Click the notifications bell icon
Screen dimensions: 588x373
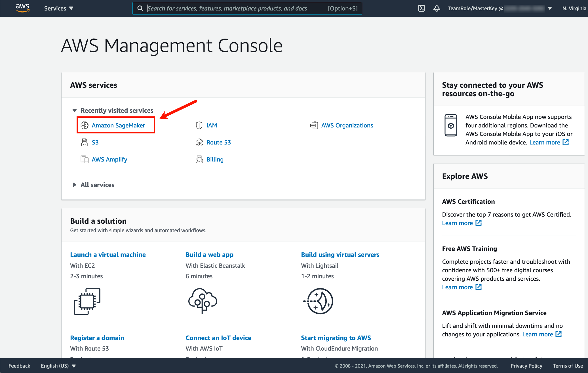coord(437,8)
